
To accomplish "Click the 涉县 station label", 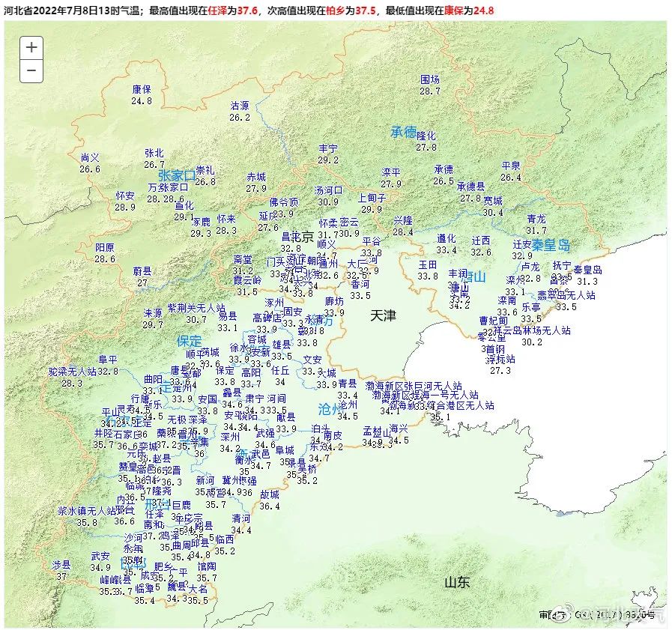I will [x=61, y=570].
